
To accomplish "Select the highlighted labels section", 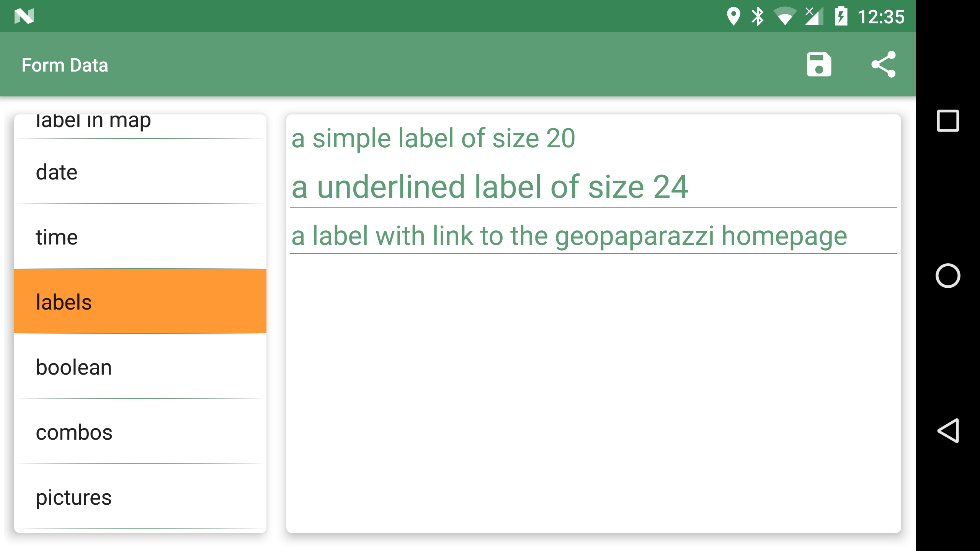I will point(140,302).
